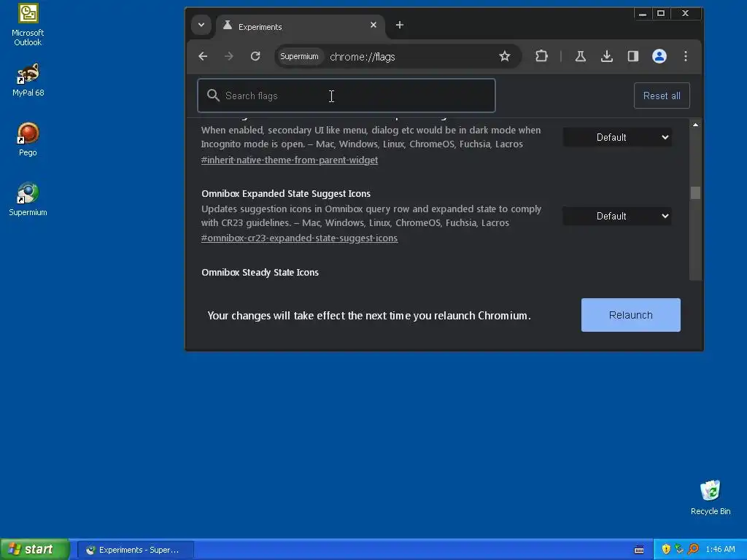Click the Search flags input field

click(347, 96)
